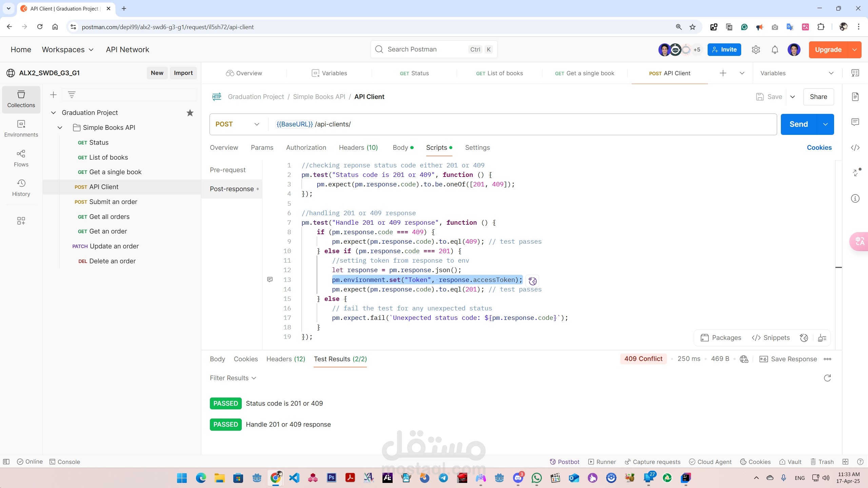Toggle the Graduation Project star favorite
The width and height of the screenshot is (868, 488).
(x=190, y=113)
